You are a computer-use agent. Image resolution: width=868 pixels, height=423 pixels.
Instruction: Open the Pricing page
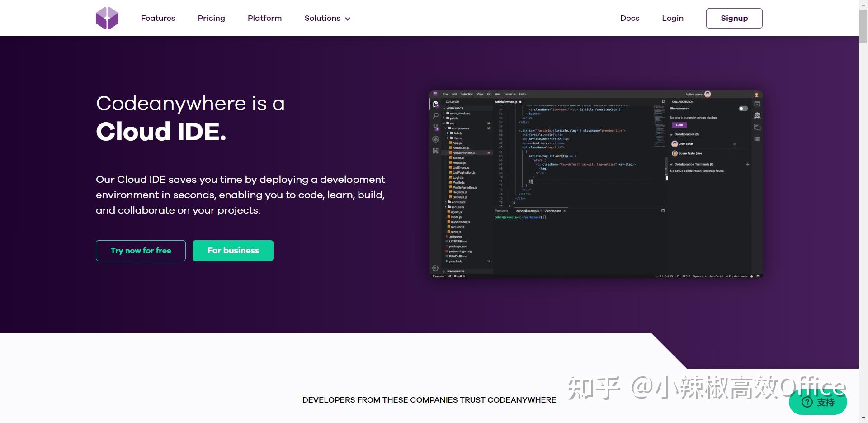211,18
